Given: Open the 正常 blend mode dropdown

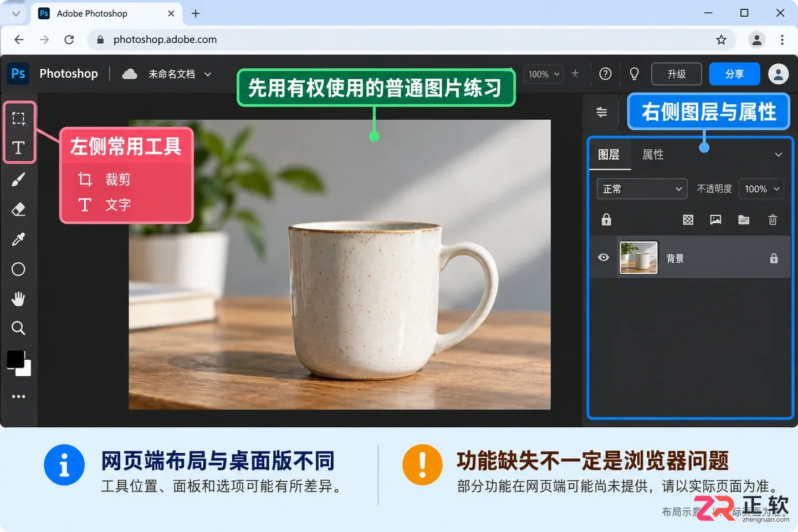Looking at the screenshot, I should (642, 189).
